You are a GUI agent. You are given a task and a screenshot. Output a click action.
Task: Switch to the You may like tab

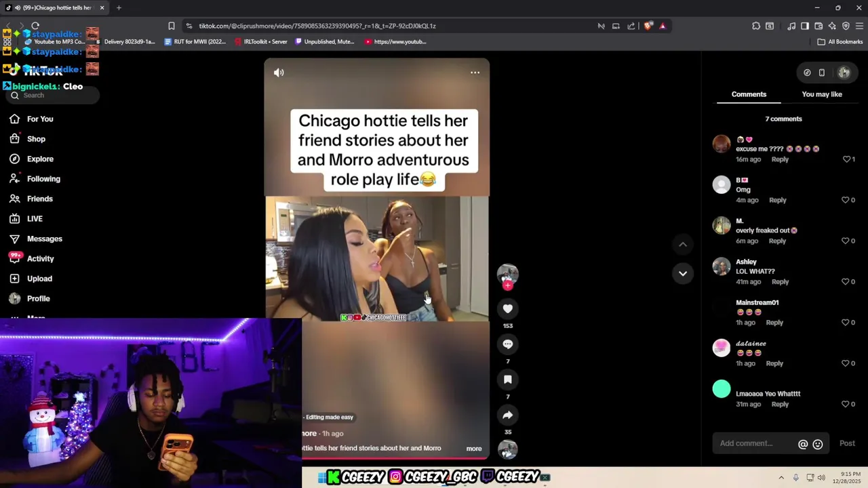[x=822, y=94]
